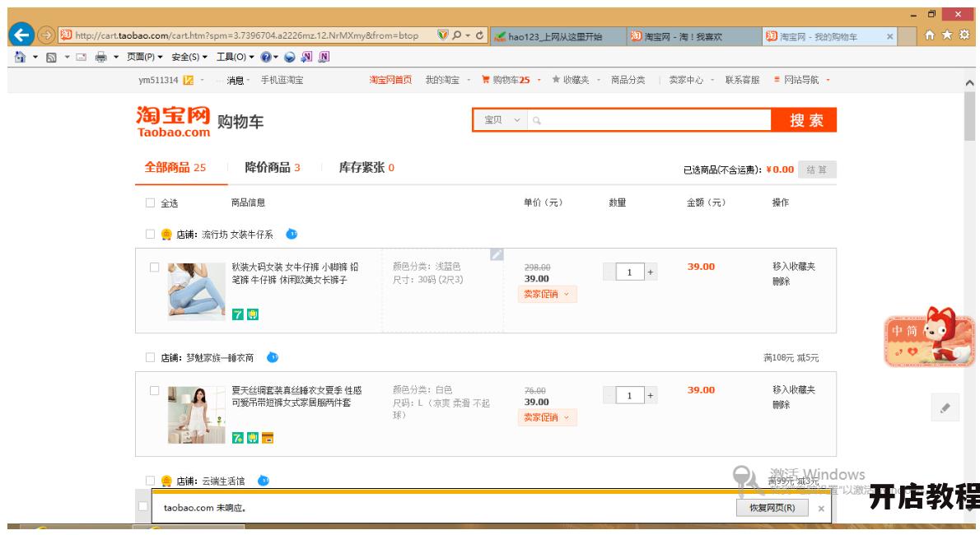
Task: Open Favorites using the star icon
Action: pyautogui.click(x=947, y=35)
